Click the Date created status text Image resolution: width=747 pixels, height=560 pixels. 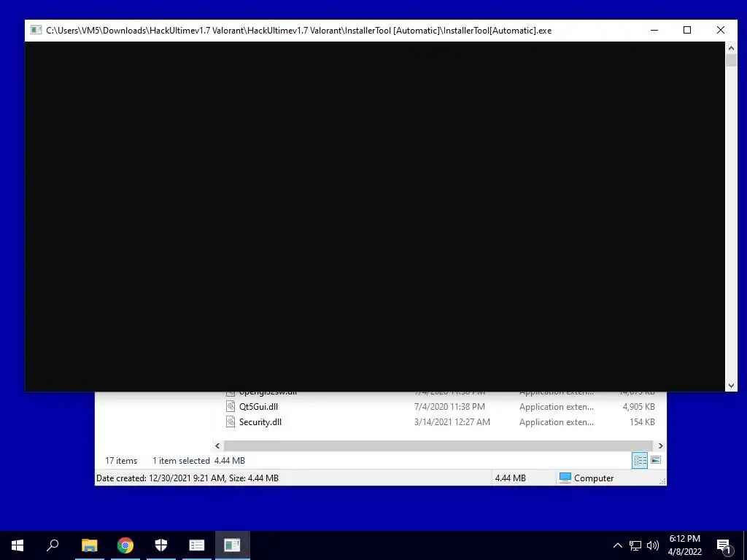pyautogui.click(x=187, y=478)
